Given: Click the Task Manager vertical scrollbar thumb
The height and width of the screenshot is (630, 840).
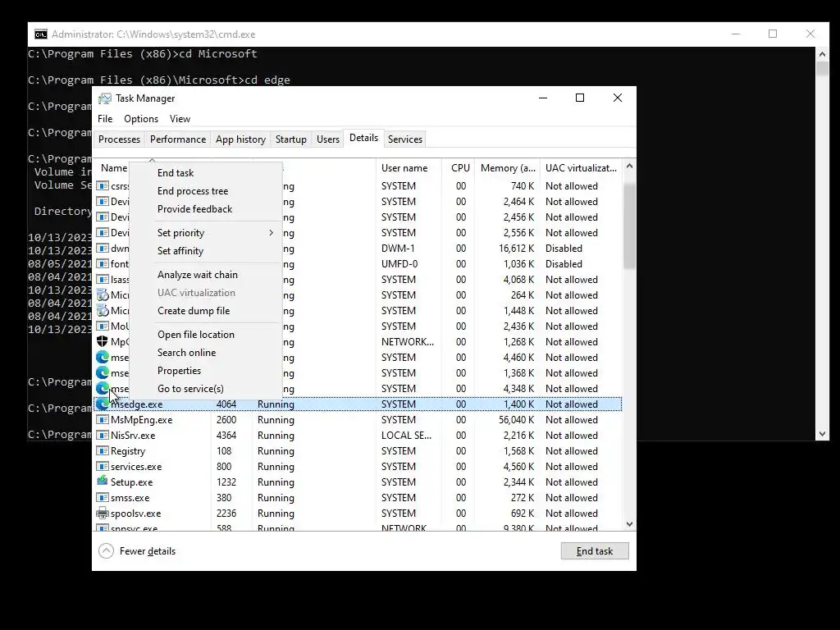Looking at the screenshot, I should coord(629,225).
